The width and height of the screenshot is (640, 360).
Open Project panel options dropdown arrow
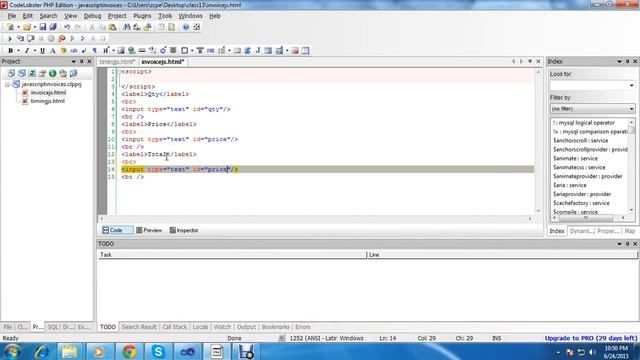click(74, 62)
